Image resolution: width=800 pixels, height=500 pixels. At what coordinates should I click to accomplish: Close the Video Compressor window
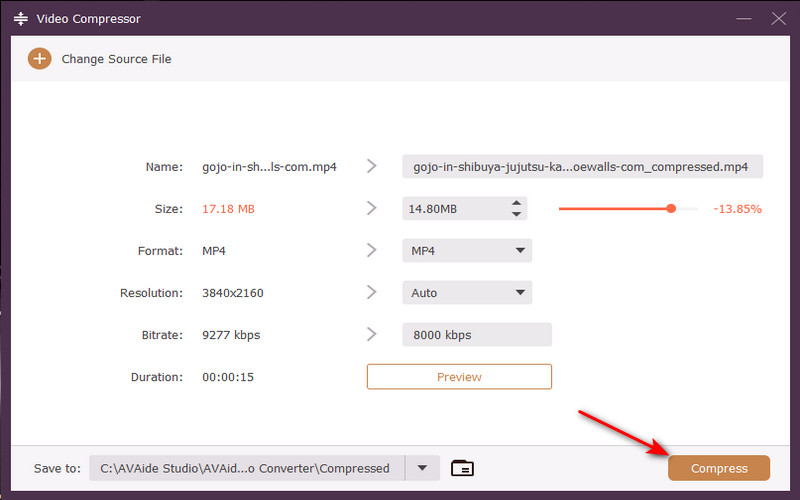pos(778,19)
